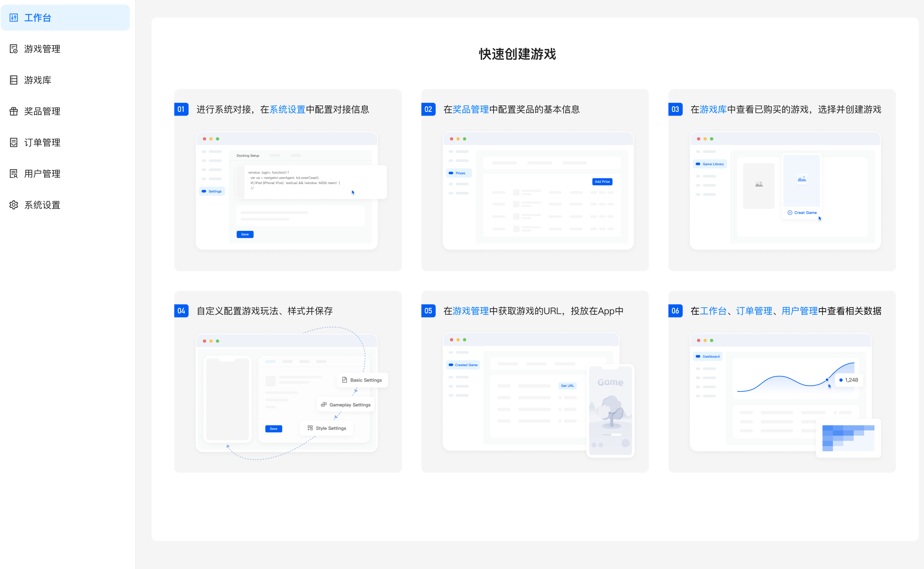Follow the 奖品管理 link in step 02
The image size is (924, 569).
point(471,109)
